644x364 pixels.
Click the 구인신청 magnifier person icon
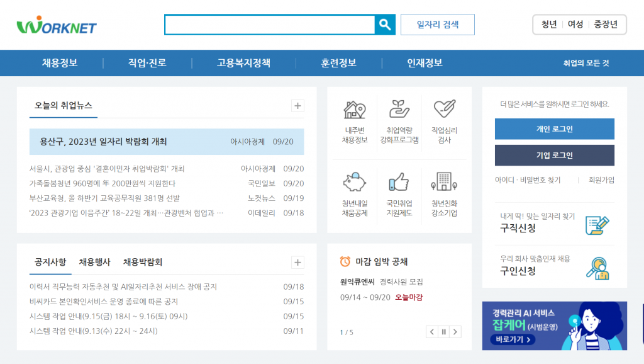pyautogui.click(x=597, y=268)
